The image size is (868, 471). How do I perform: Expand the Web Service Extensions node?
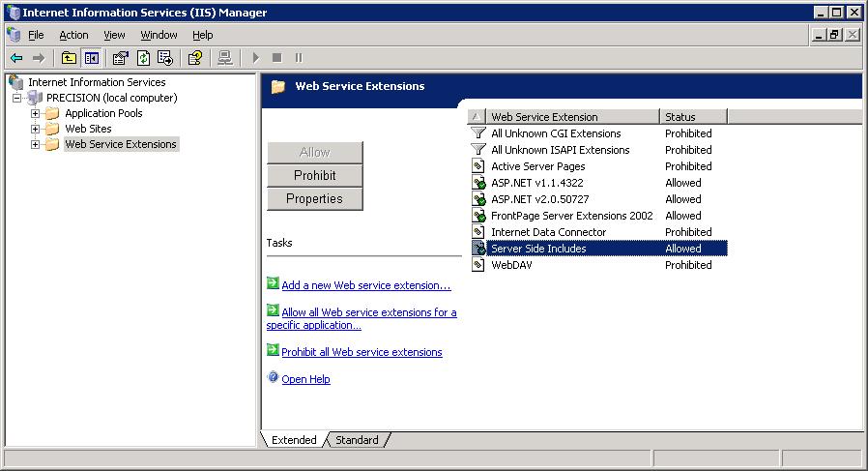[35, 145]
